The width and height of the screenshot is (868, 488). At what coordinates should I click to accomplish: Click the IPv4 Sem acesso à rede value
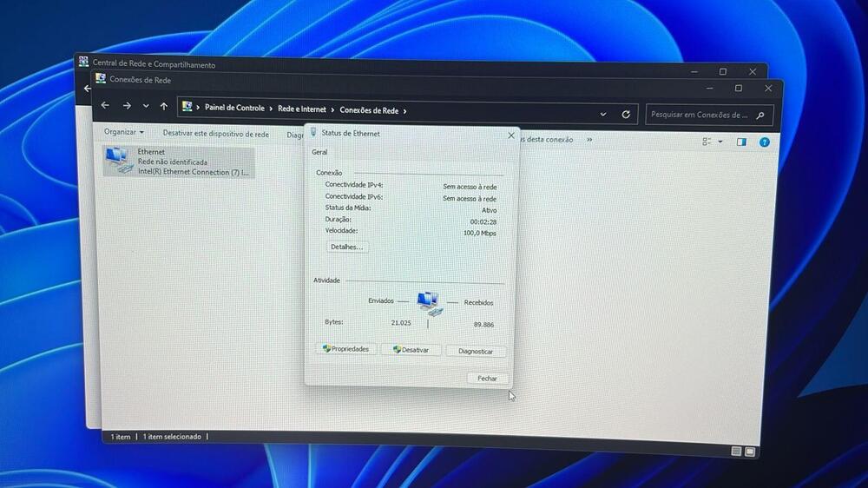tap(470, 187)
